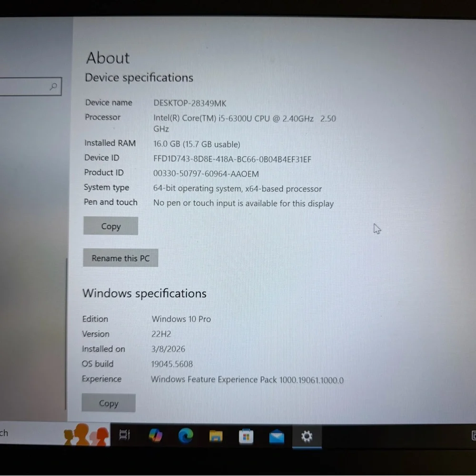Click the Version label
This screenshot has width=476, height=476.
(96, 334)
